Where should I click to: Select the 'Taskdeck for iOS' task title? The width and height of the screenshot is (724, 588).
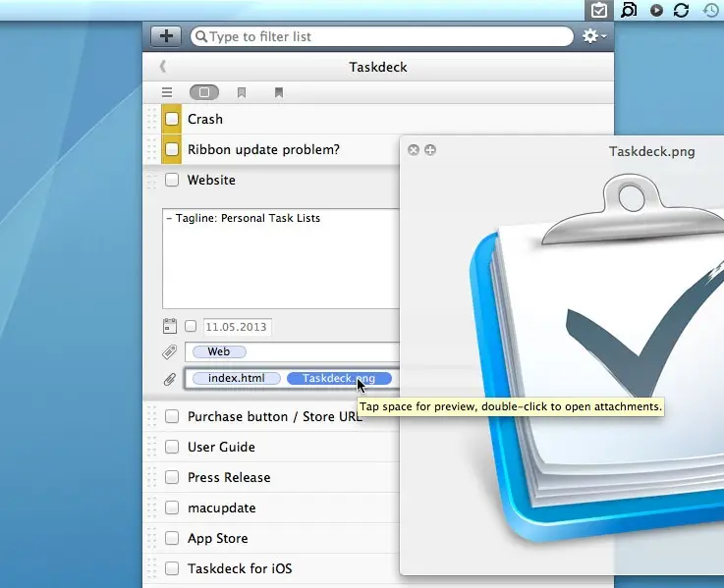pos(240,568)
